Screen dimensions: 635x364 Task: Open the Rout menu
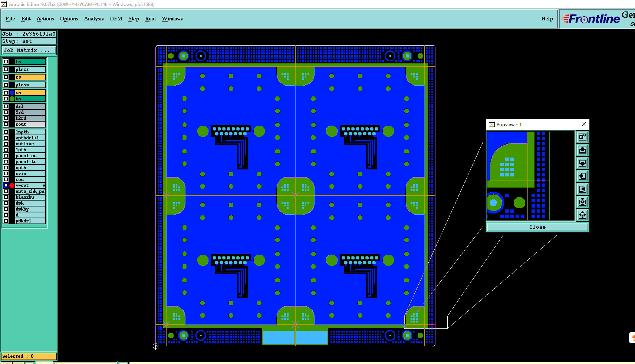(151, 19)
